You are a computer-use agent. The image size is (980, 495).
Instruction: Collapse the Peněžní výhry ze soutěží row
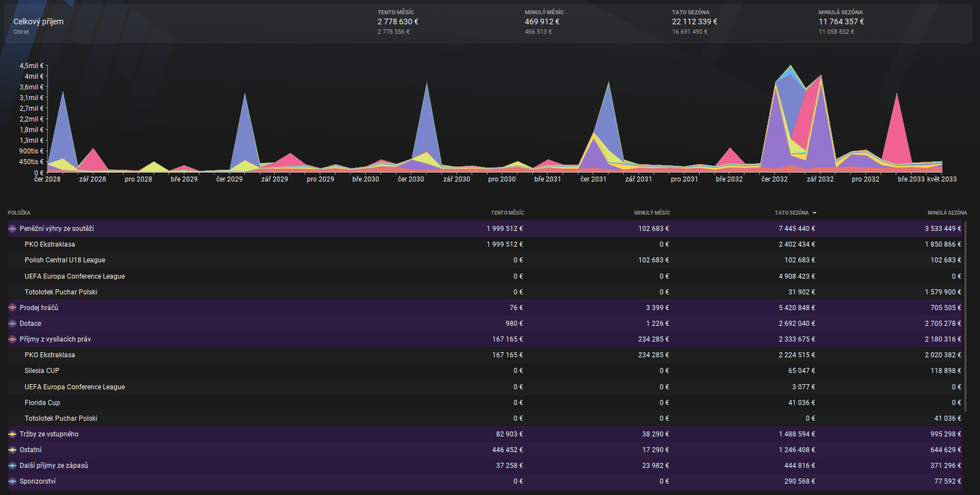[x=486, y=229]
